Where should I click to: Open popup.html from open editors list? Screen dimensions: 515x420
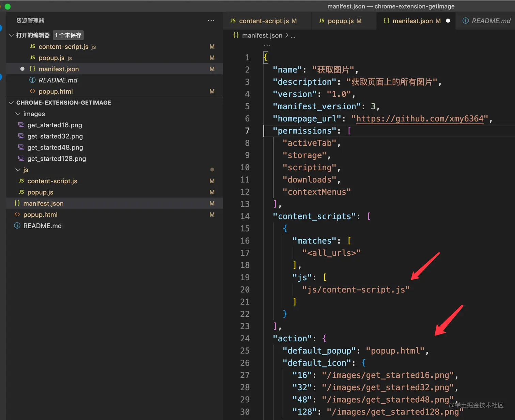(114, 91)
